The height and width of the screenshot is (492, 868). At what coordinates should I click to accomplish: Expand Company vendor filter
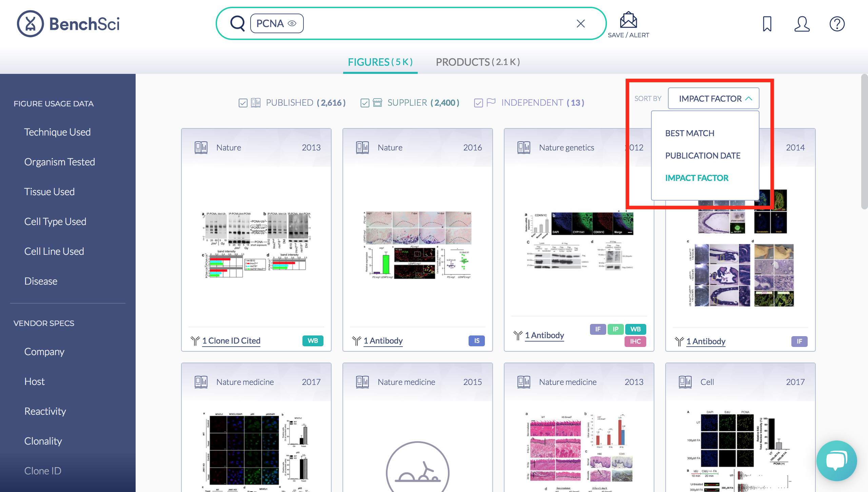tap(44, 351)
